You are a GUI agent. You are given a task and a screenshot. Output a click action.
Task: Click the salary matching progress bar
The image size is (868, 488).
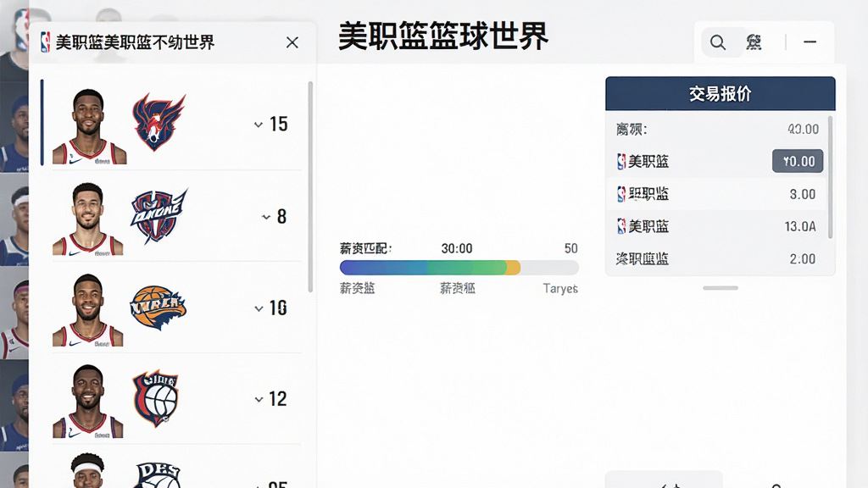tap(459, 268)
